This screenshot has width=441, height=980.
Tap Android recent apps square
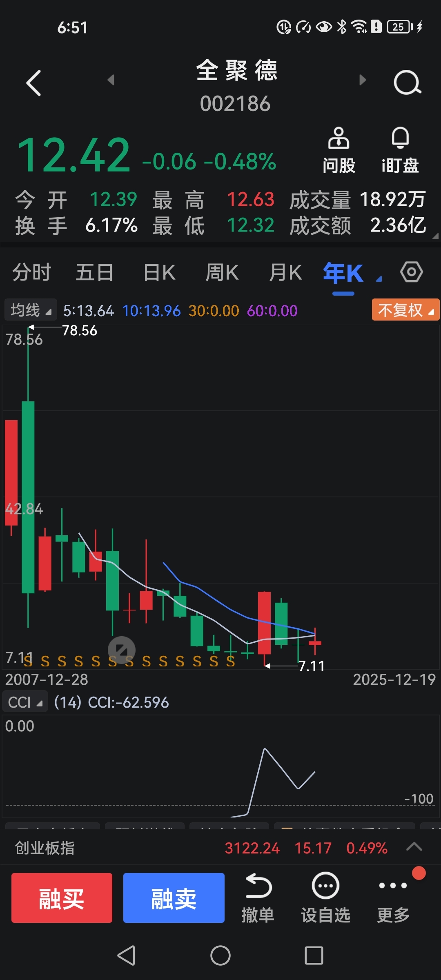point(314,955)
